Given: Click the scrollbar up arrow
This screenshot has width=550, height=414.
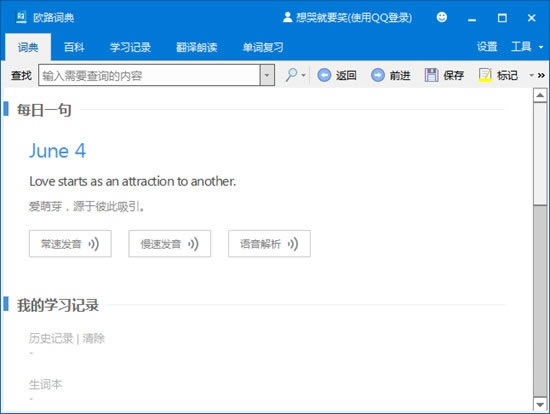Looking at the screenshot, I should pos(540,95).
